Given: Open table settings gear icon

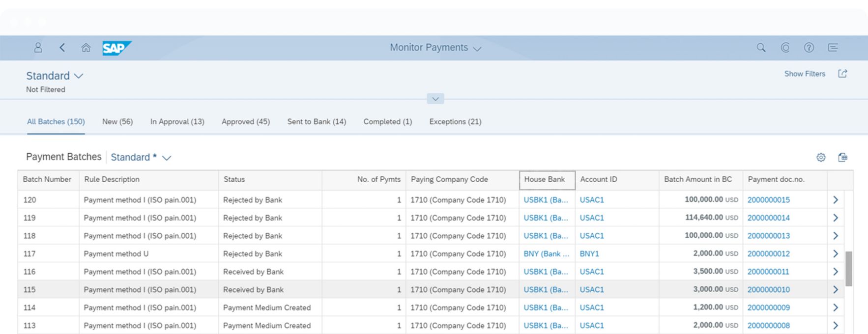Looking at the screenshot, I should click(821, 157).
